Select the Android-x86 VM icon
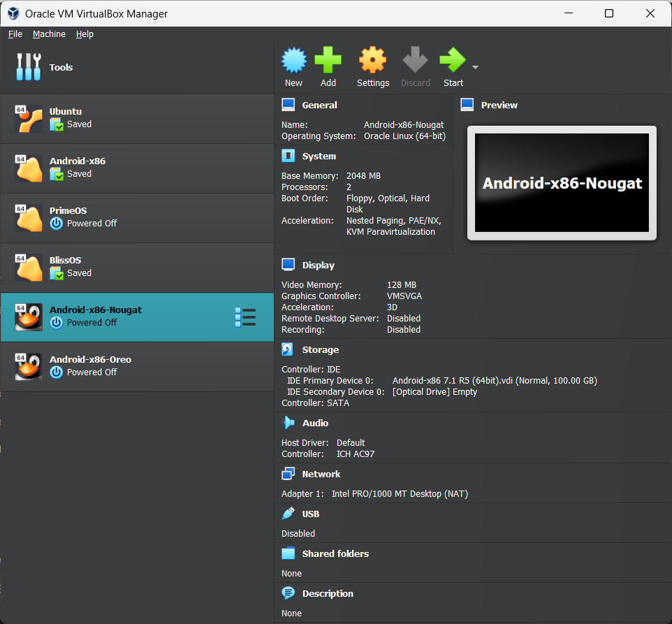 click(28, 168)
